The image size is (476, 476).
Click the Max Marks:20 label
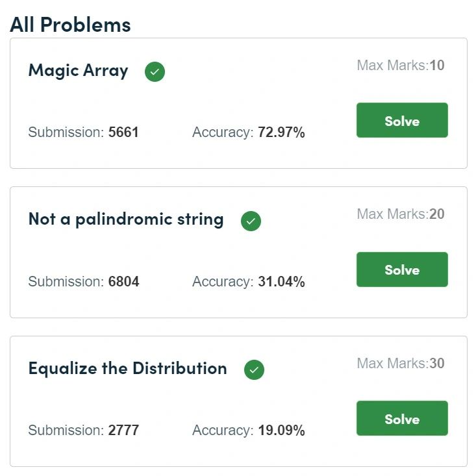401,214
